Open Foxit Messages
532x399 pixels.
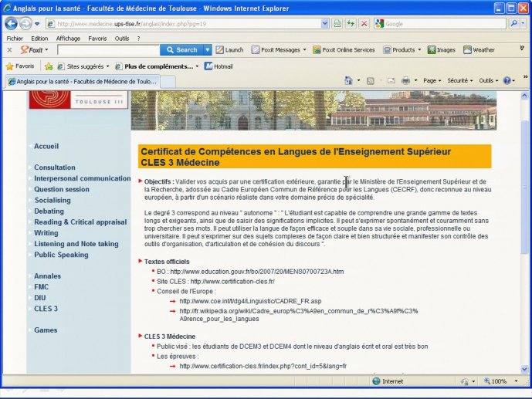point(279,50)
